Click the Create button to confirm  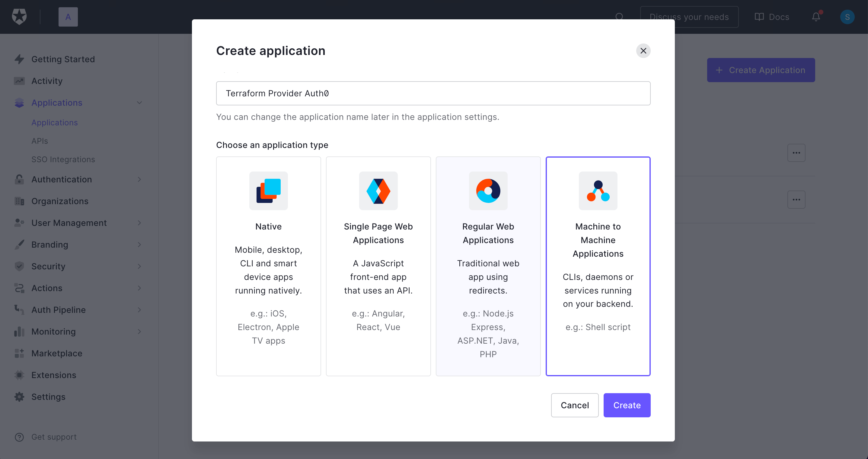[x=627, y=405]
